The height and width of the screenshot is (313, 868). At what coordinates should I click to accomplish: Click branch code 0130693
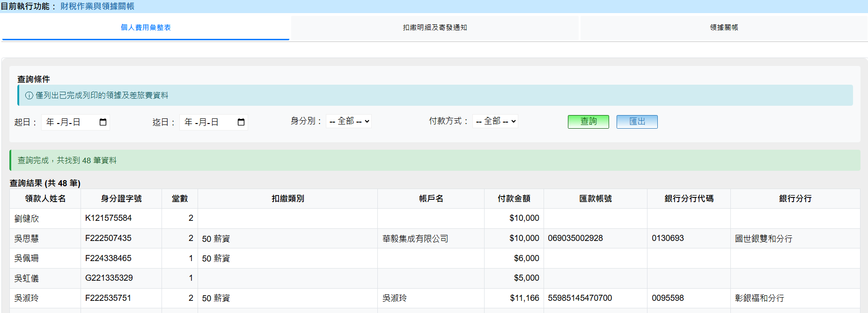[668, 238]
